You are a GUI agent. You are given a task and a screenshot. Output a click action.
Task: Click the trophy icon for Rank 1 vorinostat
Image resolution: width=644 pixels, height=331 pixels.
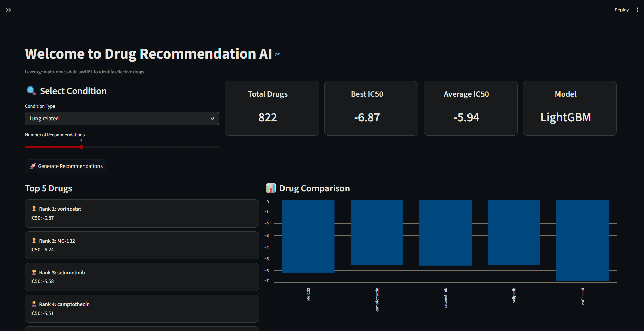click(34, 209)
